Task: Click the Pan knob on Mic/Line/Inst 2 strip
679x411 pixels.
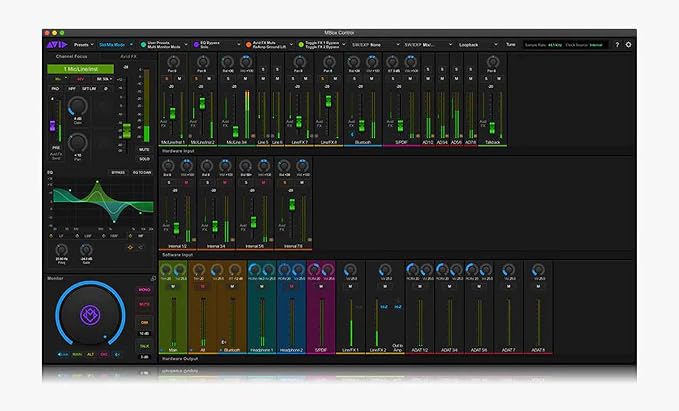Action: point(202,62)
